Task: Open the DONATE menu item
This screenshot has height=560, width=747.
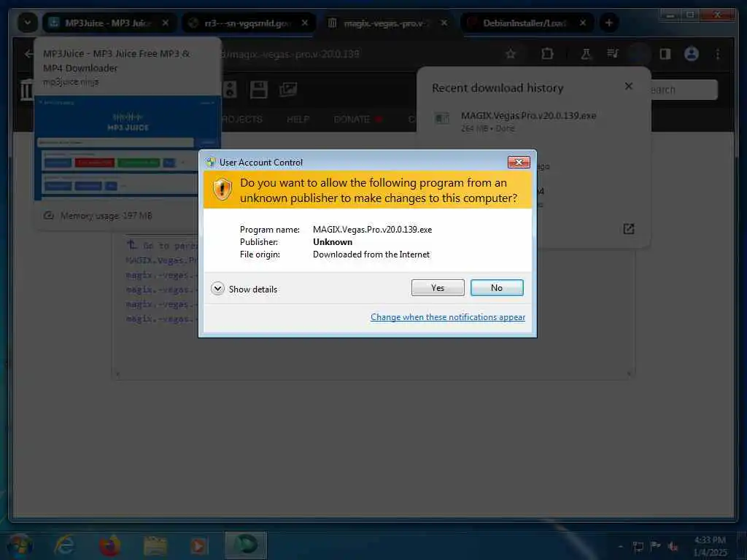Action: click(352, 120)
